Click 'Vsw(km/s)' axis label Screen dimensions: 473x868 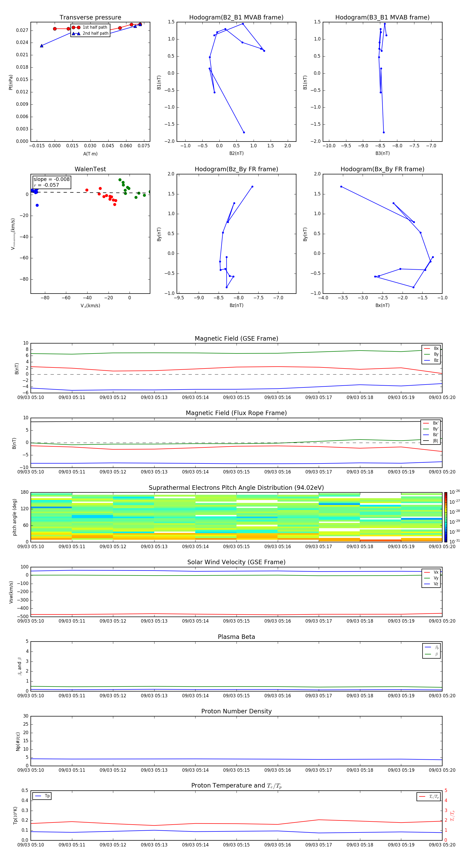click(11, 592)
